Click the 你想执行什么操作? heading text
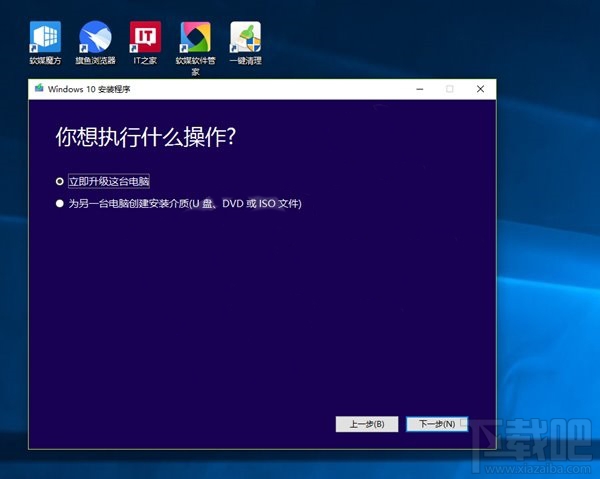The height and width of the screenshot is (479, 600). [145, 138]
